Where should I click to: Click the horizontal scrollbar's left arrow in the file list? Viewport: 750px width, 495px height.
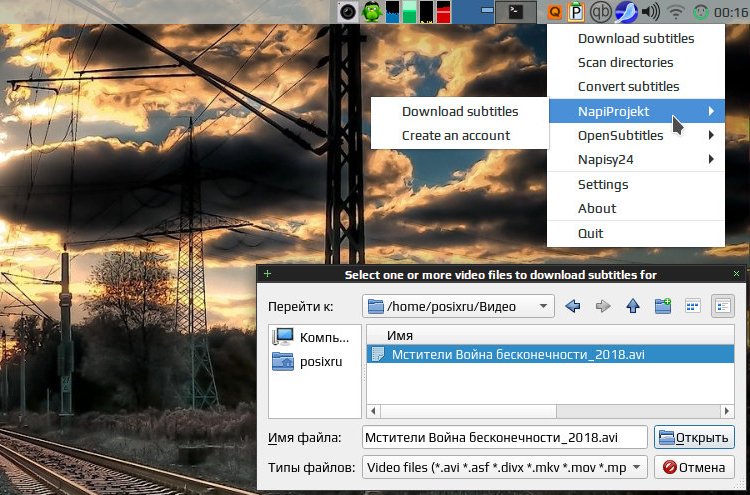[373, 411]
